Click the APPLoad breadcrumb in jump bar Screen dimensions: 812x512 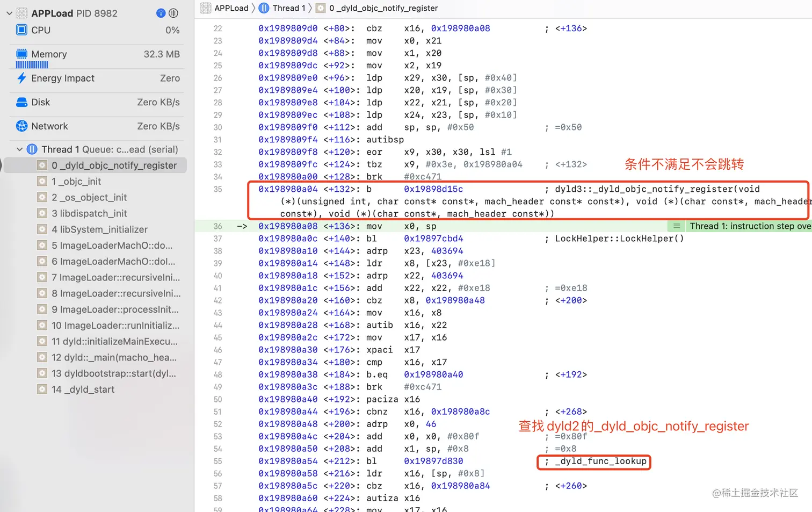(231, 8)
